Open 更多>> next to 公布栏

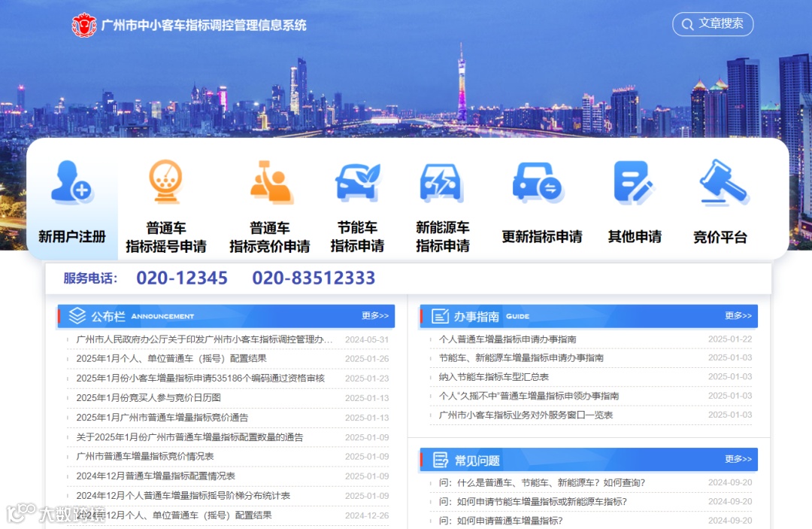coord(375,315)
